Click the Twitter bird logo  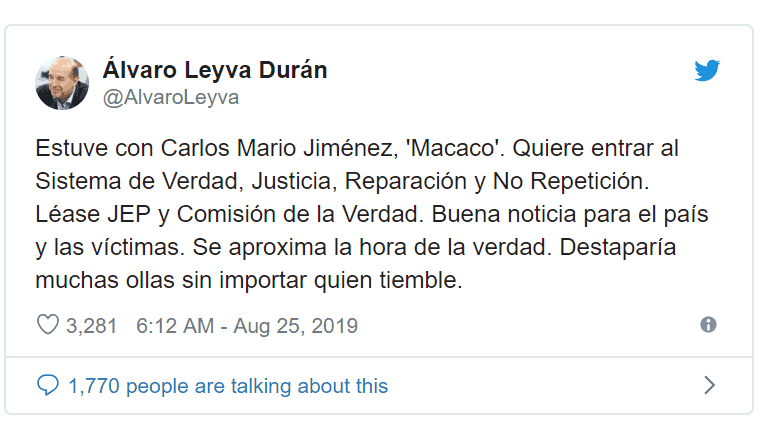[x=708, y=71]
